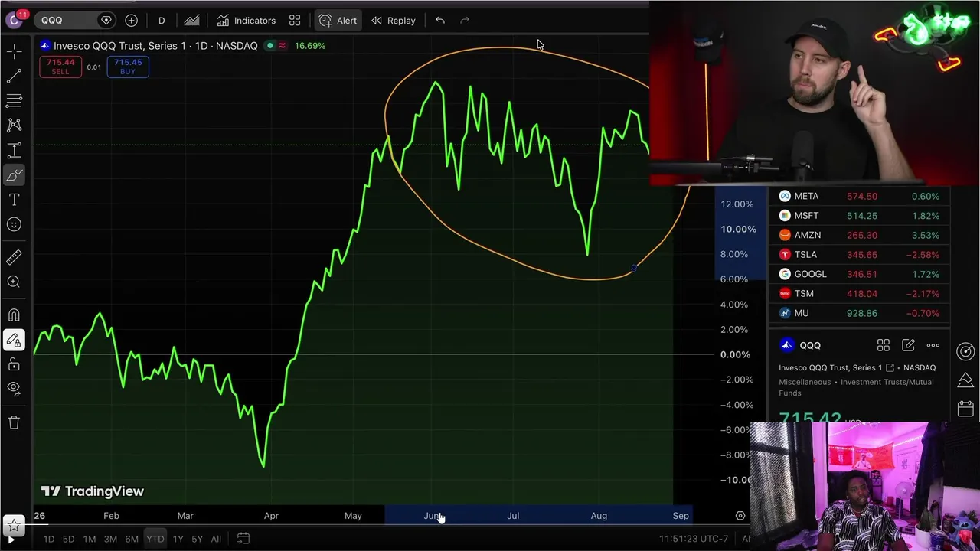Toggle stay in drawing mode
Image resolution: width=980 pixels, height=551 pixels.
click(14, 340)
